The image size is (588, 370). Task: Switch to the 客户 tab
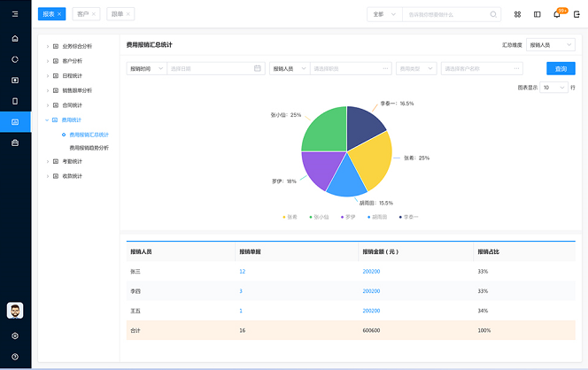[85, 14]
